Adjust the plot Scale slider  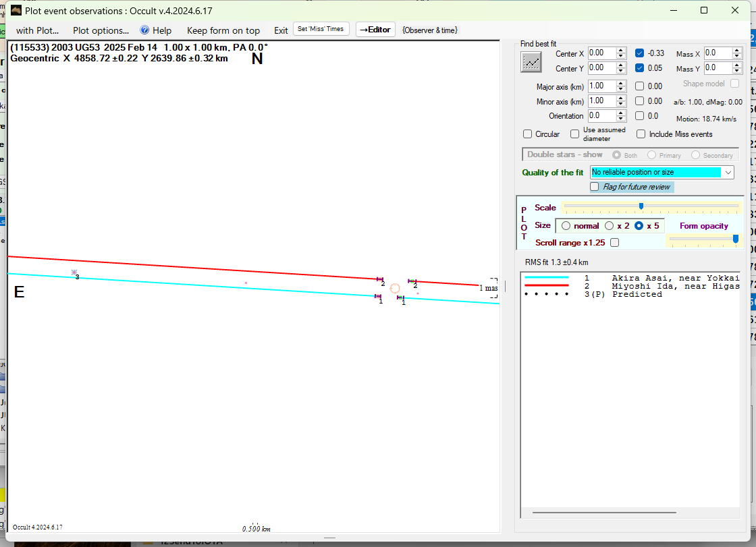coord(641,206)
